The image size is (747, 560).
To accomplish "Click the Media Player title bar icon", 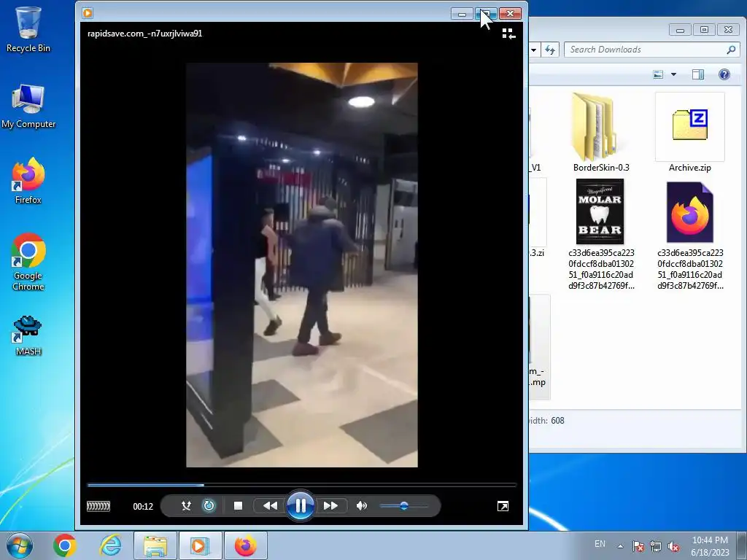I will tap(88, 13).
